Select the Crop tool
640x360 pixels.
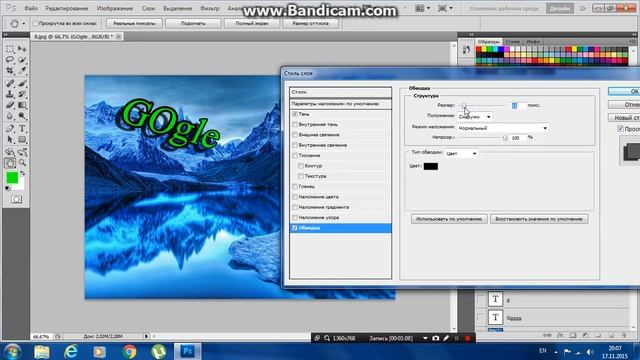tap(10, 70)
